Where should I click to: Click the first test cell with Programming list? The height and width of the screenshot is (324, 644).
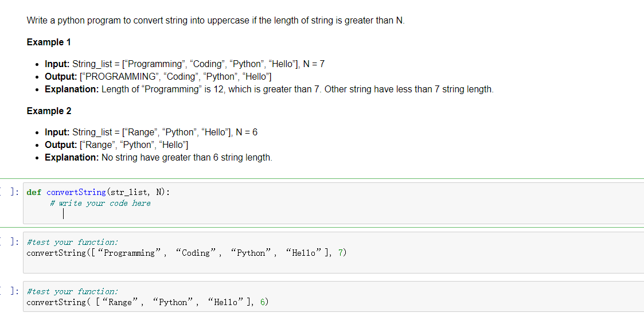334,252
